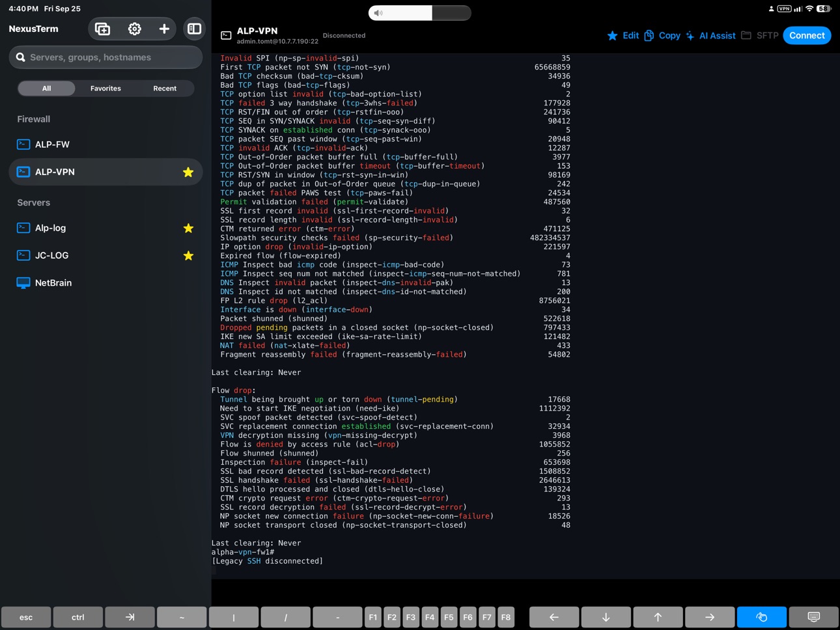Select the NetBrain server entry
840x630 pixels.
click(105, 283)
